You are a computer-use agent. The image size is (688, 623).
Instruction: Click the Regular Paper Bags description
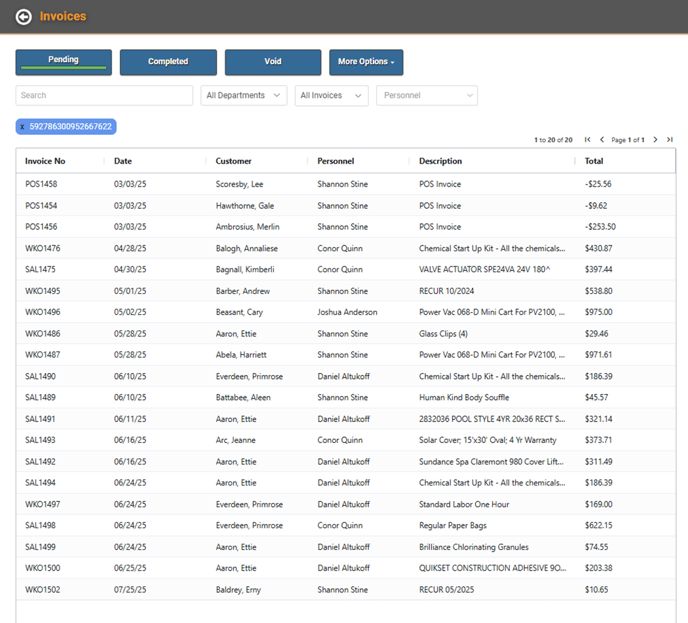[452, 525]
